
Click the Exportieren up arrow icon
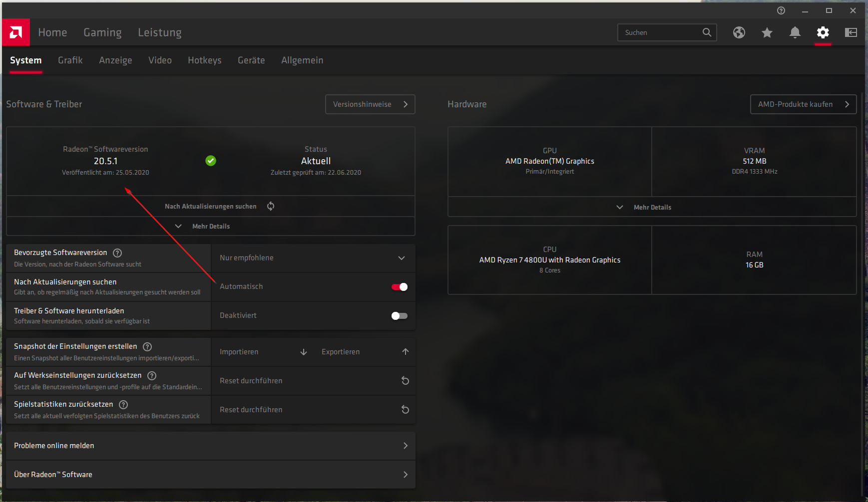tap(406, 352)
